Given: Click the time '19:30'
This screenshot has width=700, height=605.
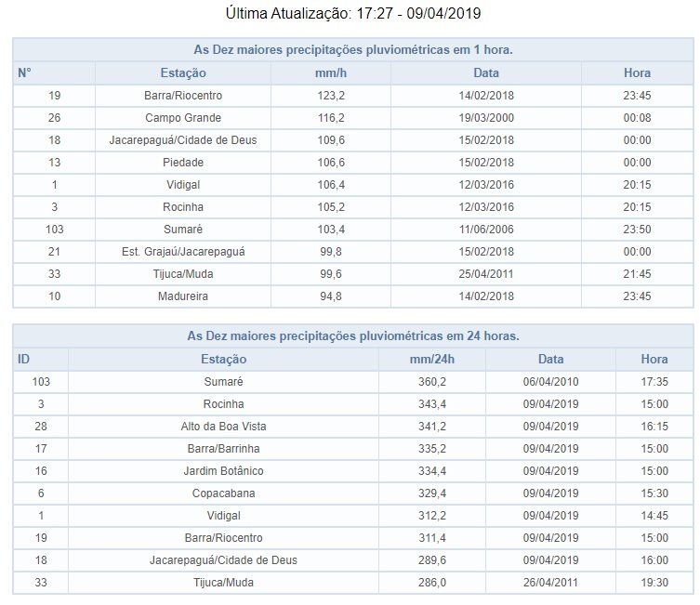Looking at the screenshot, I should 654,583.
